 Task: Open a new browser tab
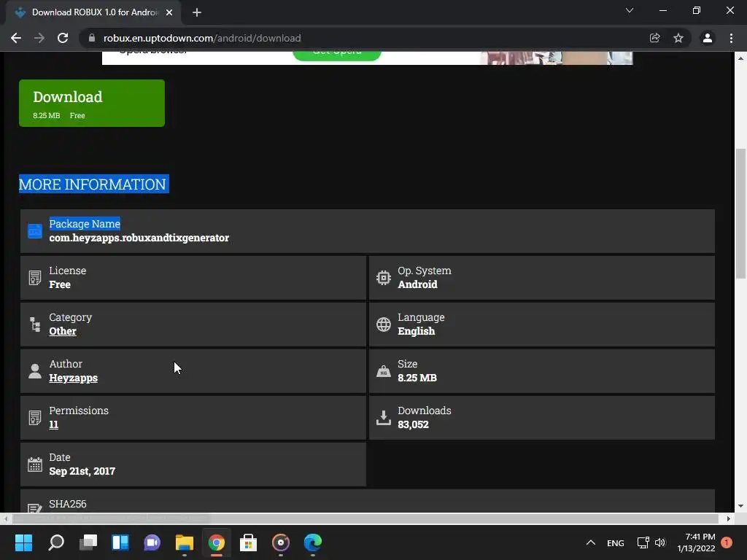pos(197,13)
